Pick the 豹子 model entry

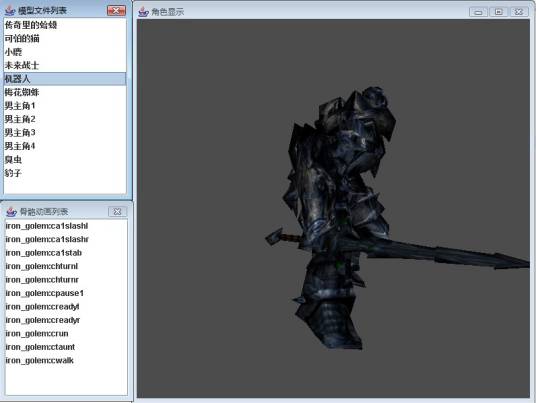pos(65,173)
